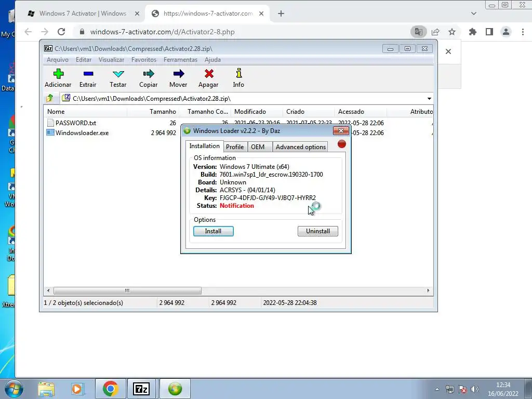The height and width of the screenshot is (399, 532).
Task: Sort files by the Nome column
Action: 85,112
